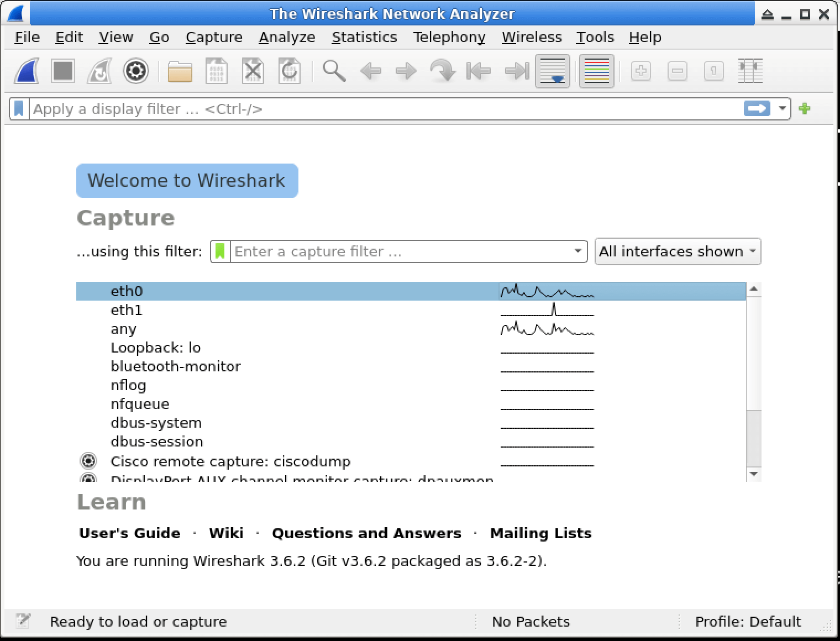The height and width of the screenshot is (641, 840).
Task: Click the resize columns to fit icon
Action: [750, 71]
